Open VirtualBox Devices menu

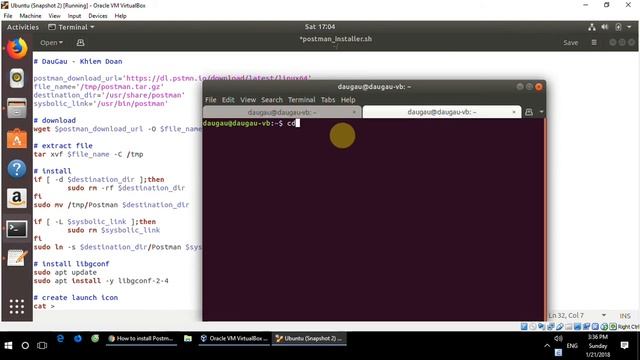98,16
